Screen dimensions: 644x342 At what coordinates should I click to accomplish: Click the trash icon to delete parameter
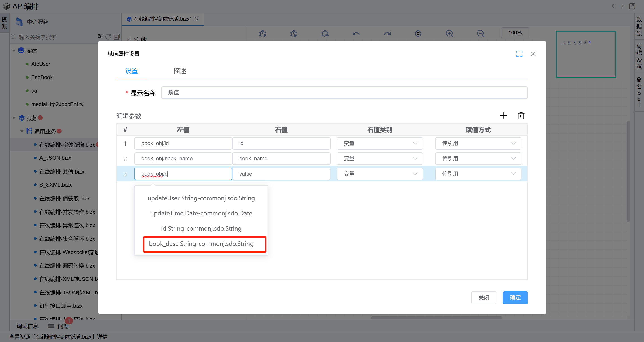point(521,115)
